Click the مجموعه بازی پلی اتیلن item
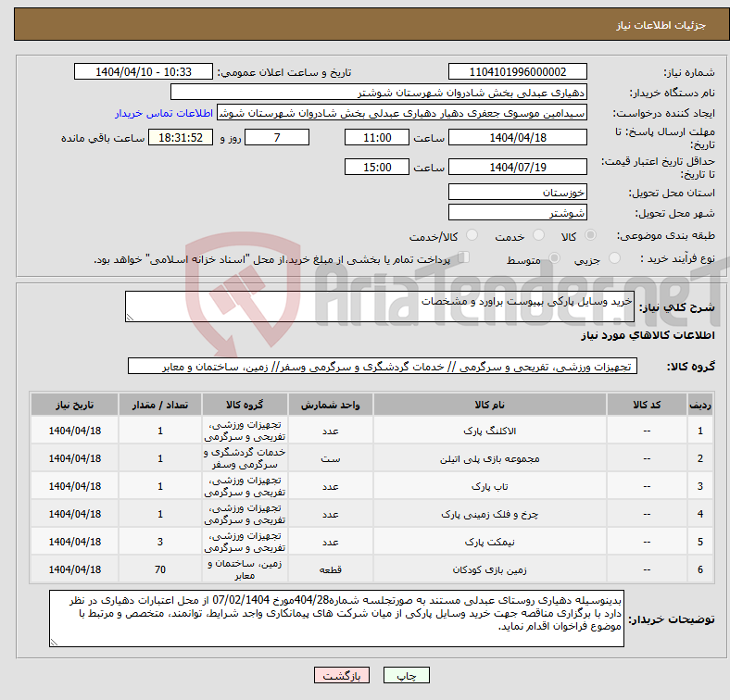The width and height of the screenshot is (730, 700). point(489,459)
